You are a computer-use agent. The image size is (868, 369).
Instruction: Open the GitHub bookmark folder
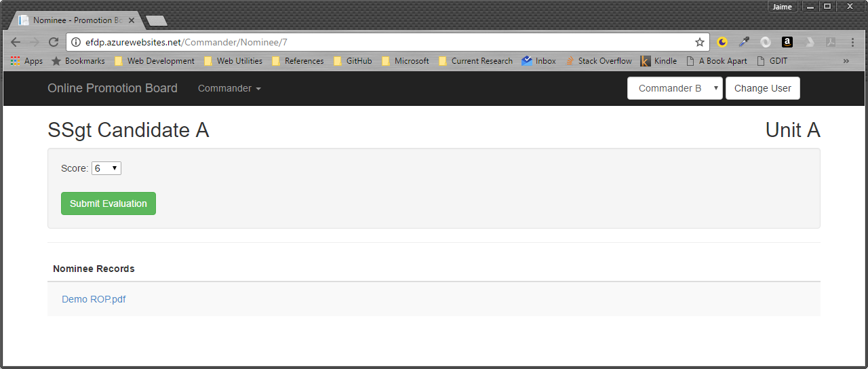(353, 61)
